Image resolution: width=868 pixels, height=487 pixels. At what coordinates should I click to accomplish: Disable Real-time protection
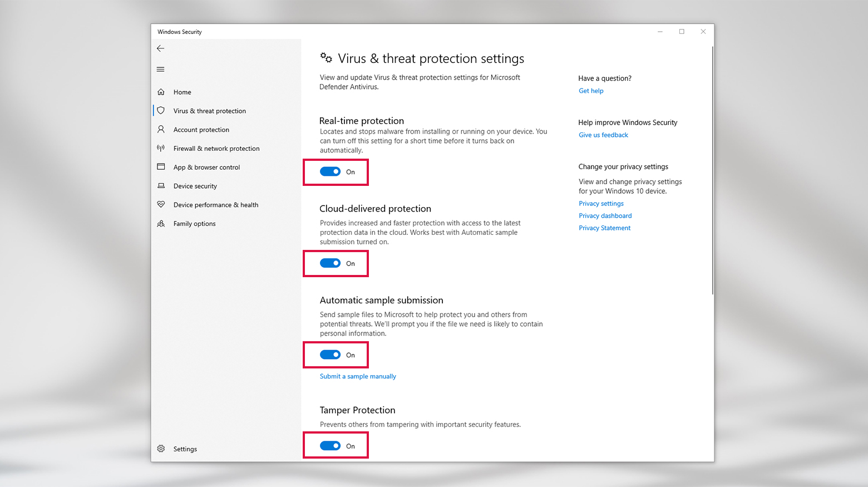(332, 172)
